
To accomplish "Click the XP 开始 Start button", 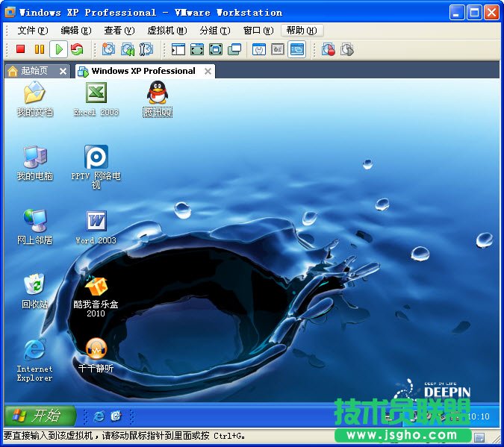I will click(x=40, y=416).
